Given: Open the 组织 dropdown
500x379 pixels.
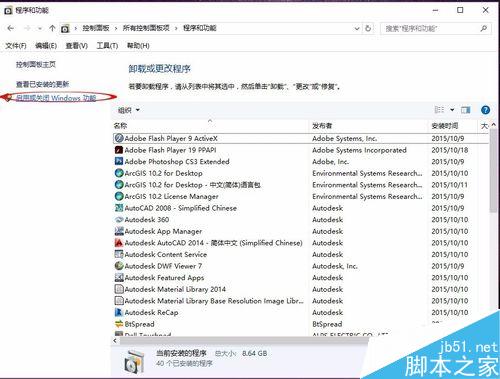Looking at the screenshot, I should (129, 110).
